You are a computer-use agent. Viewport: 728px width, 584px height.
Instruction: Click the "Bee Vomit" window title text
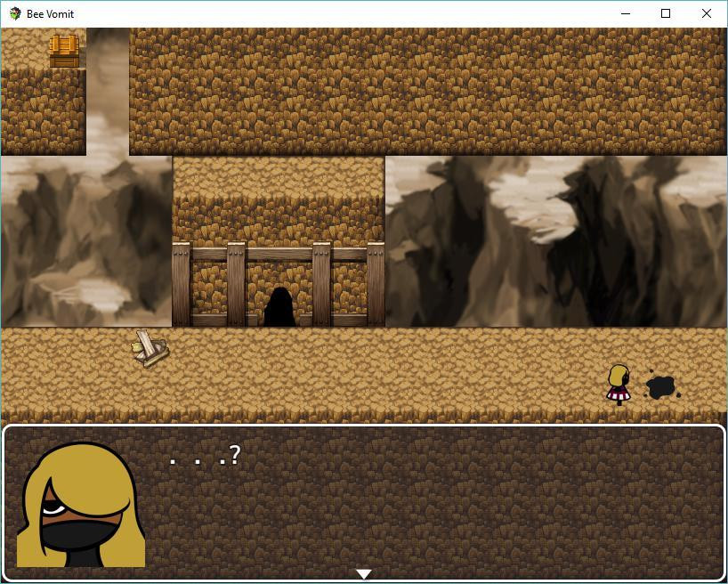(x=50, y=14)
